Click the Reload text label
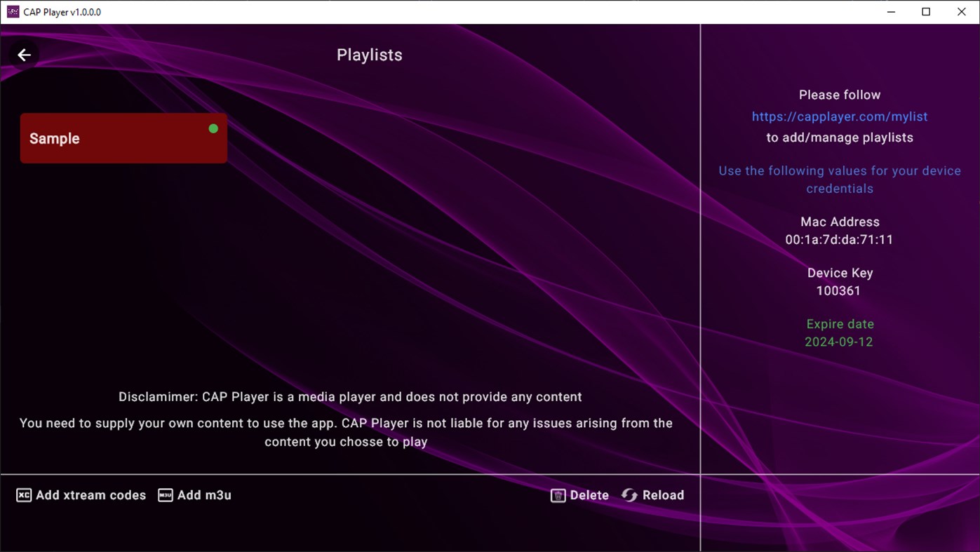The width and height of the screenshot is (980, 552). (663, 494)
